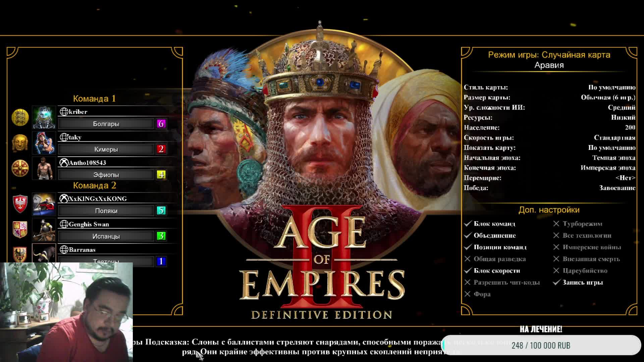Click the Bulgarians civilization emblem icon
644x362 pixels.
point(20,117)
